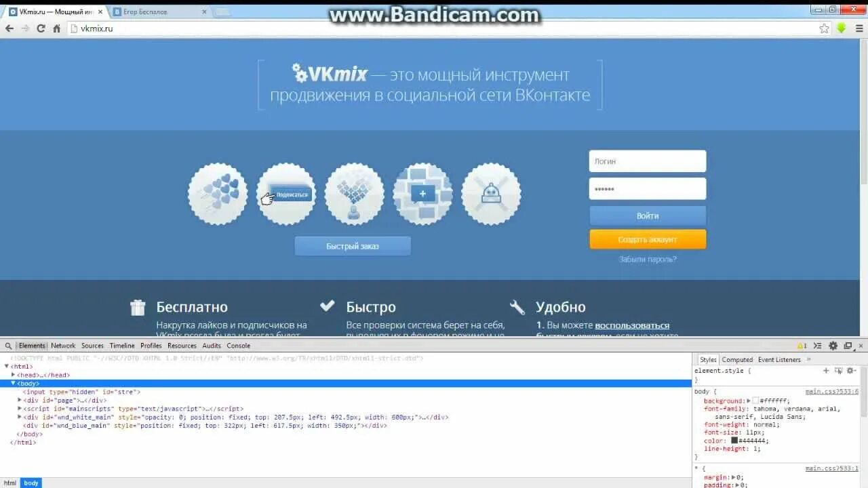Switch to the Computed styles tab
The image size is (868, 488).
737,360
